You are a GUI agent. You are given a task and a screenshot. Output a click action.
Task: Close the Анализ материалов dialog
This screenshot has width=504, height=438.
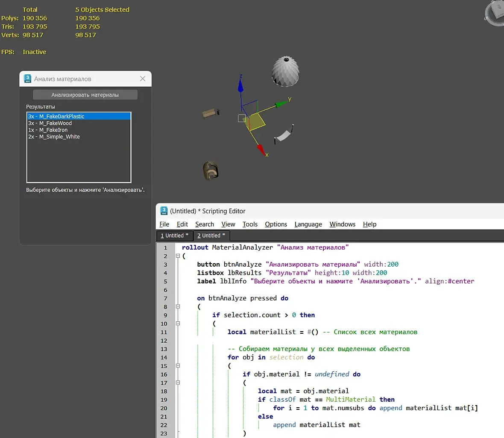[x=143, y=79]
